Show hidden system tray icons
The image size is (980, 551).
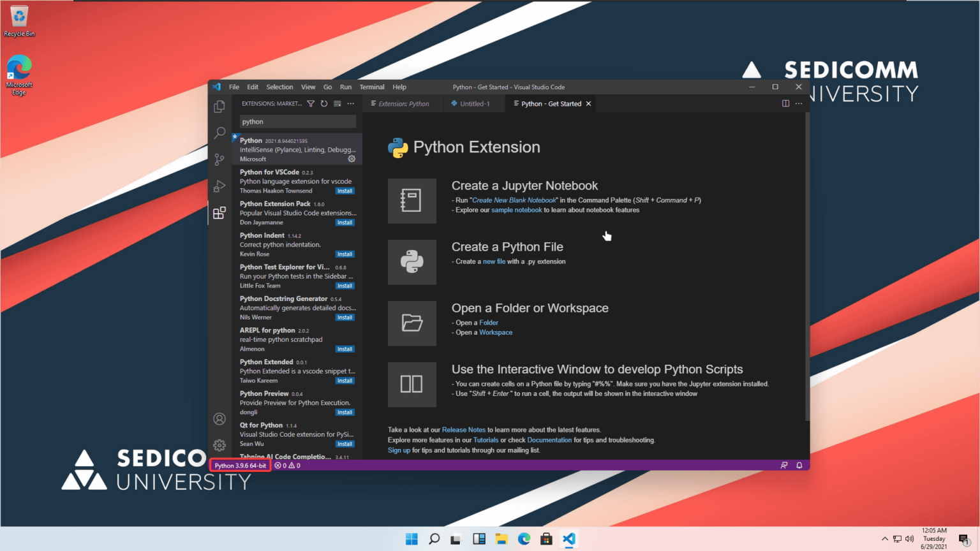coord(885,539)
